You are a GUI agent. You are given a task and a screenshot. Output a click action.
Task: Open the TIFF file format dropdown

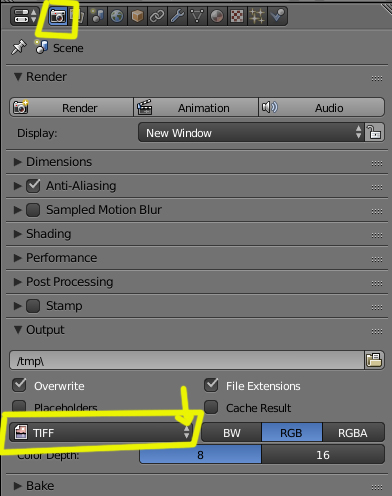point(101,432)
